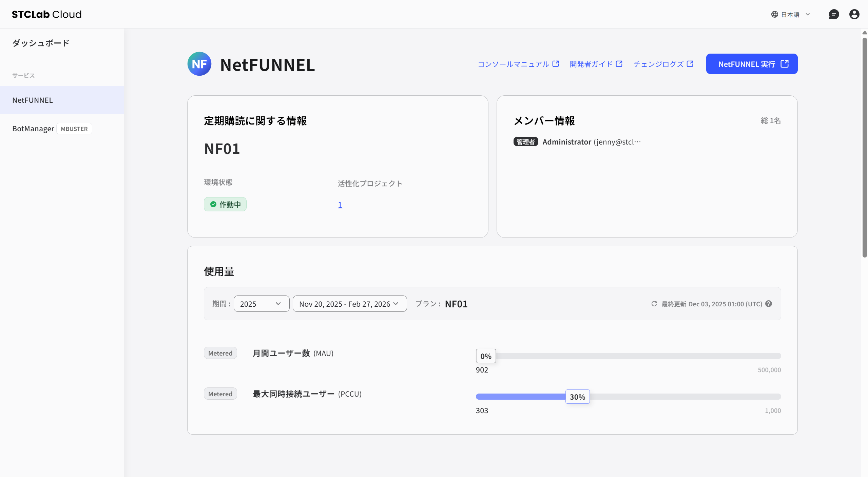Click the external link icon beside コンソールマニュアル
The image size is (868, 477).
pyautogui.click(x=556, y=63)
